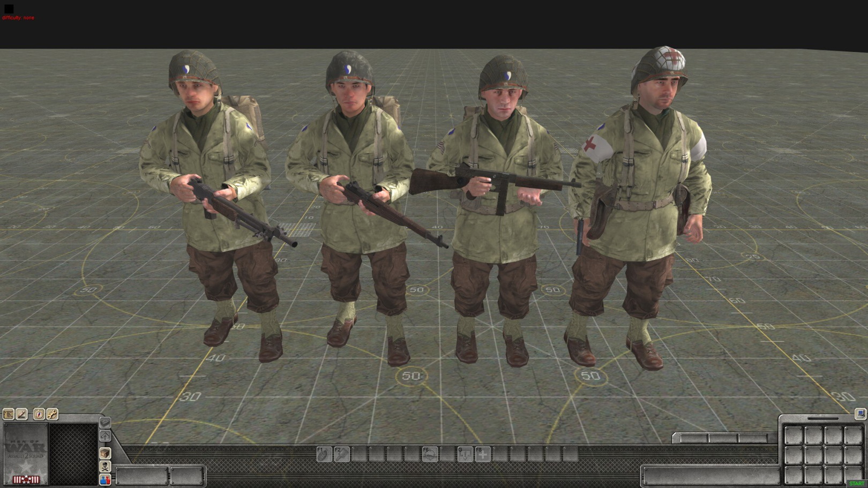This screenshot has width=868, height=488.
Task: Select the F2 anti-tank grenade slot
Action: point(342,454)
